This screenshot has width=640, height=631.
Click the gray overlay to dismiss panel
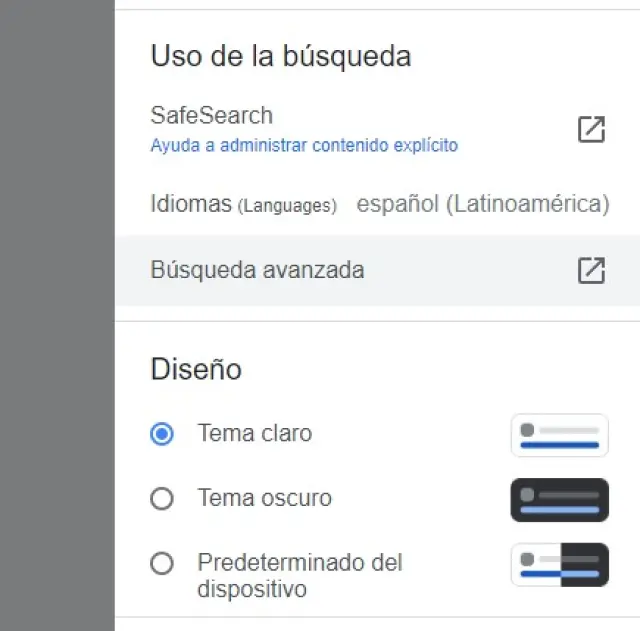(57, 315)
